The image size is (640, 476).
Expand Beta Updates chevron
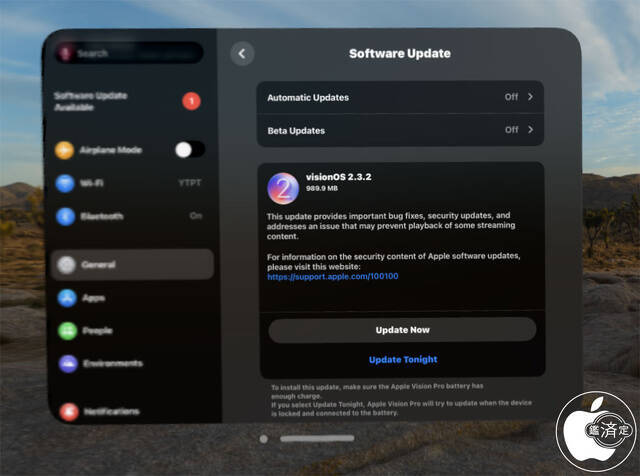pos(530,129)
